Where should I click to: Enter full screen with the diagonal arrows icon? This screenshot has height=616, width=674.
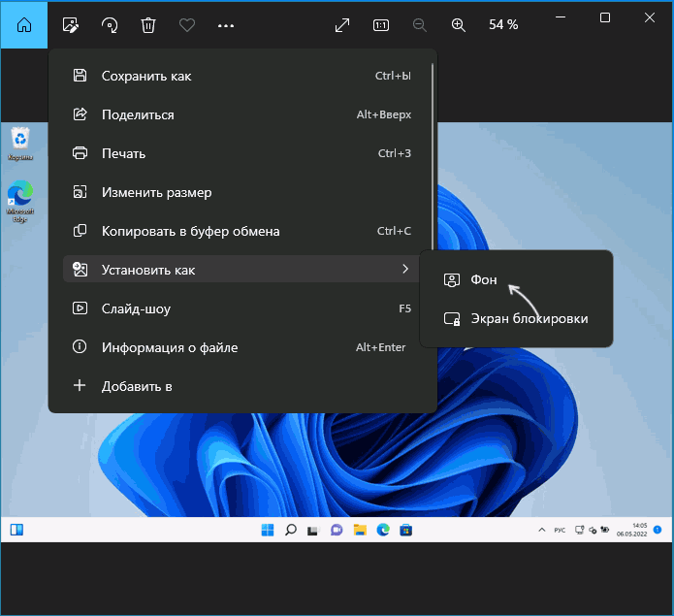pos(342,24)
